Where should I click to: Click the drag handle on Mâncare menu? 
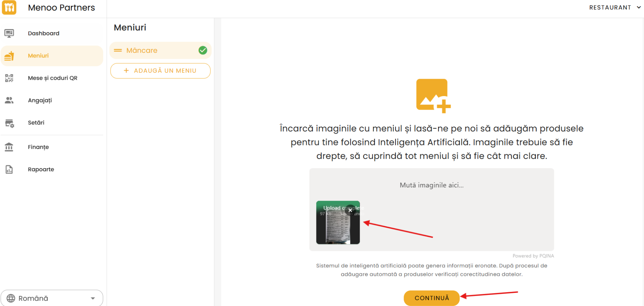118,50
